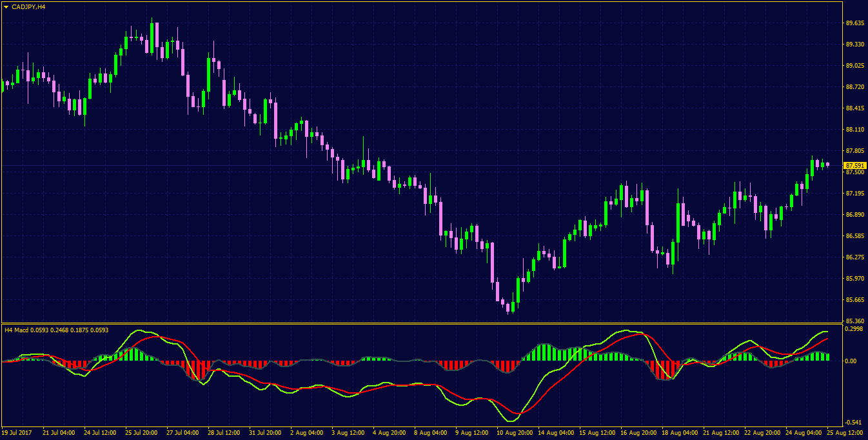Click the 24 Jul 12:00 time label
Image resolution: width=868 pixels, height=440 pixels.
[100, 434]
